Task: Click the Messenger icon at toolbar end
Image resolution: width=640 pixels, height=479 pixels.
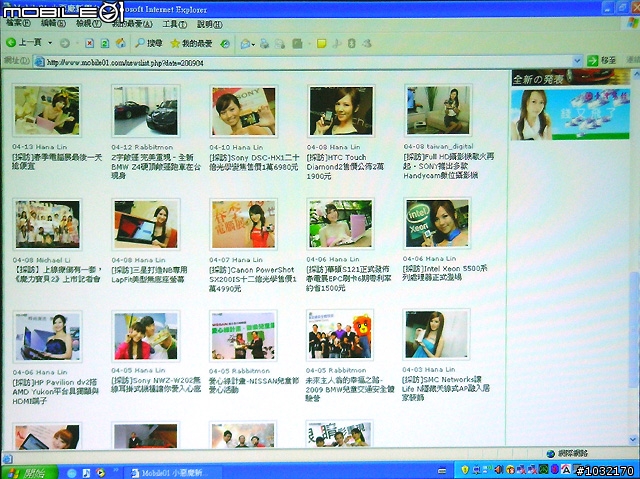Action: click(367, 43)
